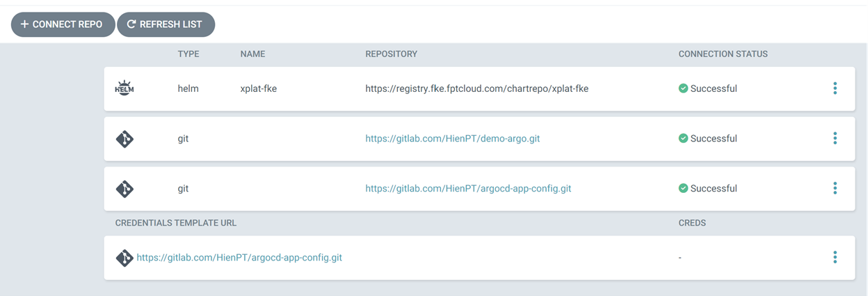
Task: Click green Successful check icon for xplat-fke
Action: point(683,88)
